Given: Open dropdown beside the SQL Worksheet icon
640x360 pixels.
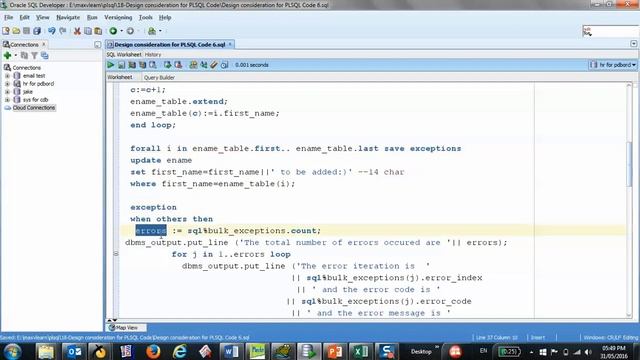Looking at the screenshot, I should pyautogui.click(x=160, y=31).
